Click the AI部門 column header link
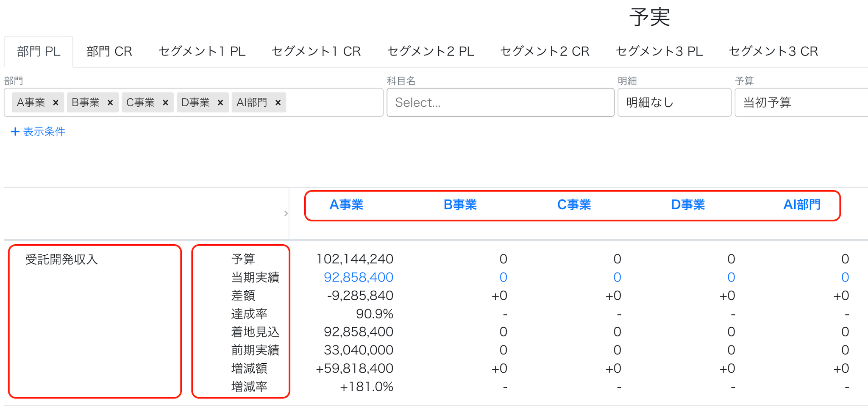The image size is (868, 409). tap(802, 205)
